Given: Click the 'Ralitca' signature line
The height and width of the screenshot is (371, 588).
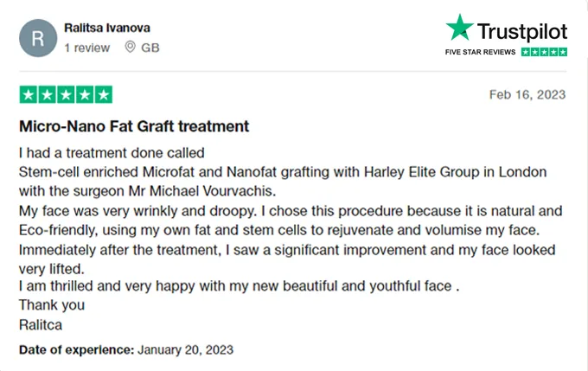Looking at the screenshot, I should 41,325.
